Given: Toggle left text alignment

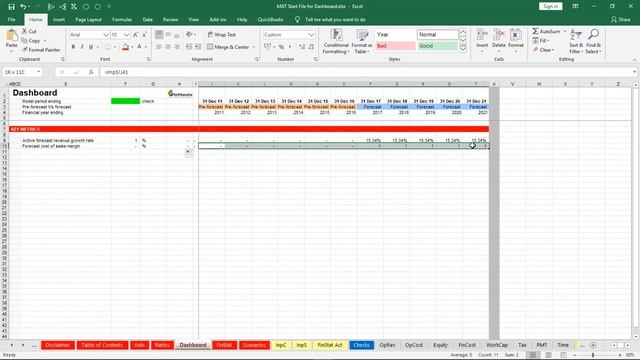Looking at the screenshot, I should (159, 47).
